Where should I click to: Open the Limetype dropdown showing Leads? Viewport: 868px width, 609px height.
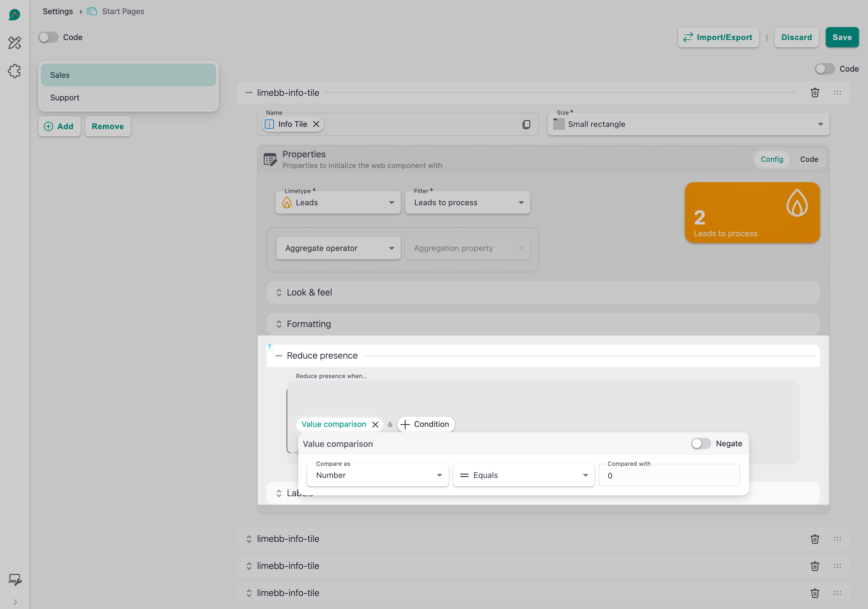pyautogui.click(x=338, y=202)
